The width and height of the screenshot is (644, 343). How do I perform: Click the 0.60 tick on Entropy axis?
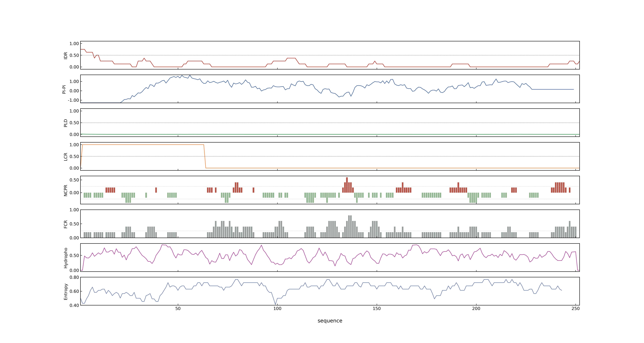tap(74, 291)
